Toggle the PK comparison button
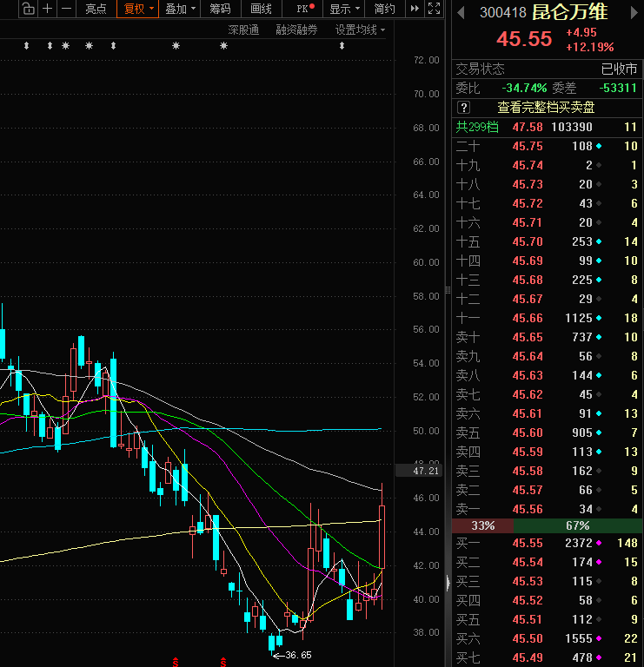Viewport: 644px width, 667px height. point(305,9)
